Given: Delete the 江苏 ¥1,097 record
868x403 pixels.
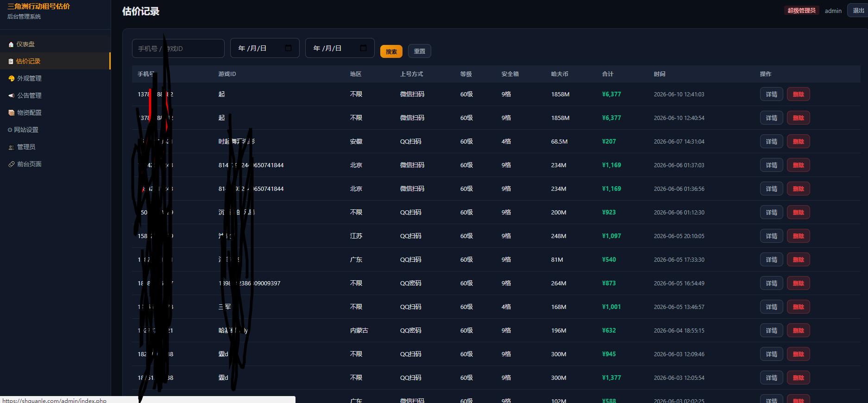Looking at the screenshot, I should click(799, 236).
